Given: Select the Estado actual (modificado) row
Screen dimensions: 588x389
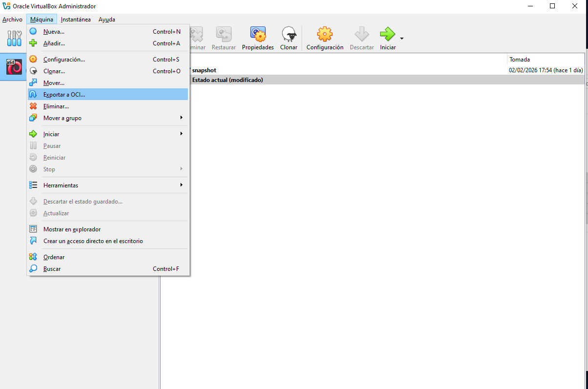Looking at the screenshot, I should click(x=373, y=80).
